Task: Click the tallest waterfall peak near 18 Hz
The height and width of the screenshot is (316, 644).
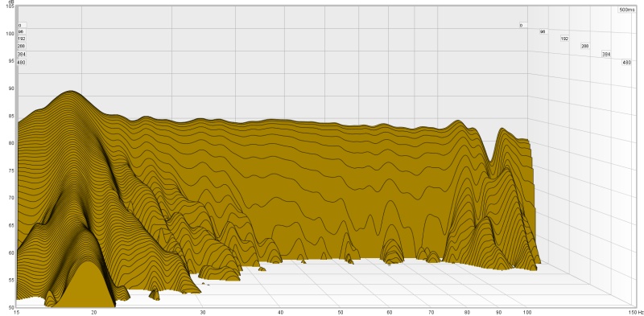Action: (x=72, y=91)
